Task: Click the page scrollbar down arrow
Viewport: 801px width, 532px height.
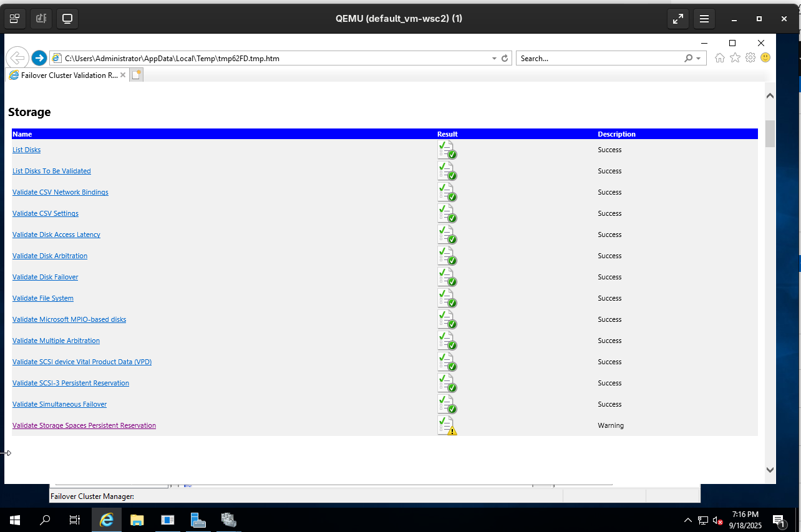Action: coord(770,470)
